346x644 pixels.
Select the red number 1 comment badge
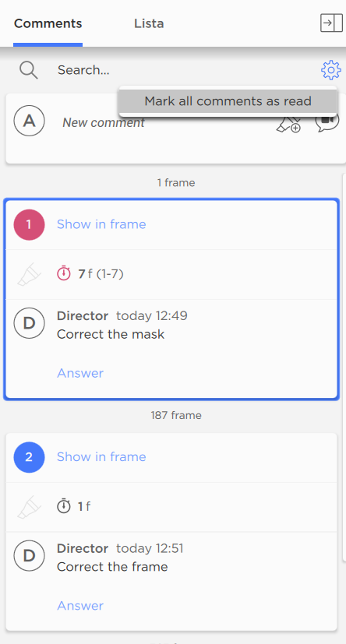pos(29,225)
